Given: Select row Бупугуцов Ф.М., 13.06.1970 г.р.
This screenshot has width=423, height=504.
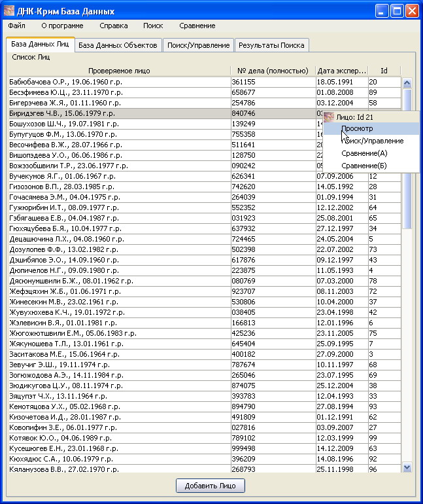Looking at the screenshot, I should click(165, 134).
